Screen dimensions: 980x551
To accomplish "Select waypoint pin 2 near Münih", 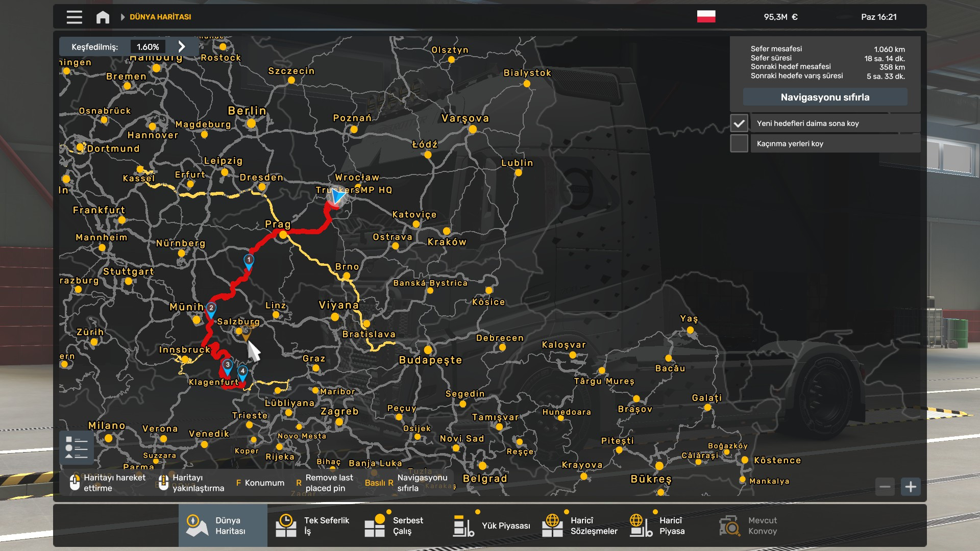I will [x=211, y=309].
